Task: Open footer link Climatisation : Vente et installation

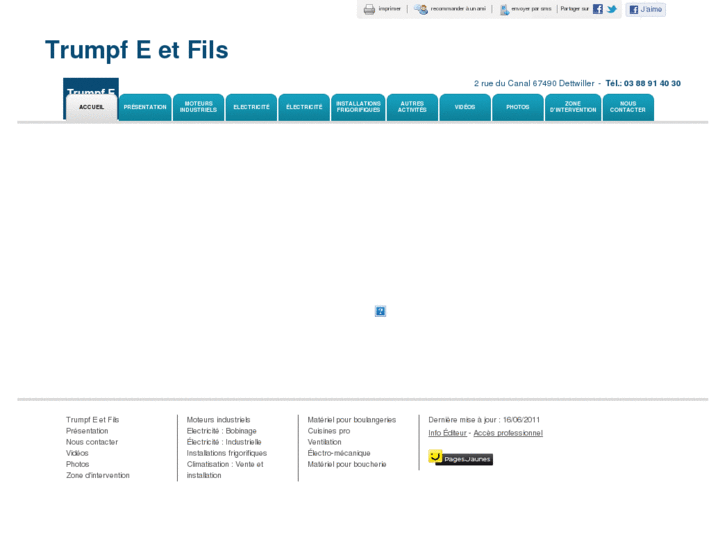Action: (225, 470)
